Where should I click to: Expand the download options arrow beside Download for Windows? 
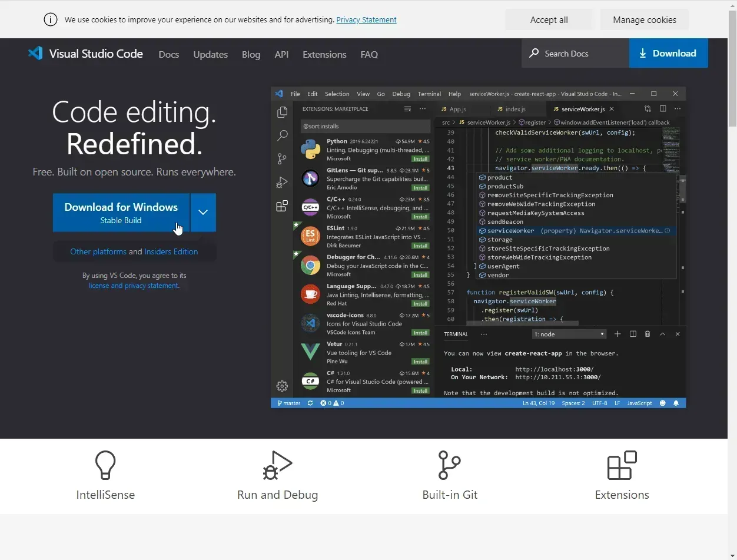(203, 213)
